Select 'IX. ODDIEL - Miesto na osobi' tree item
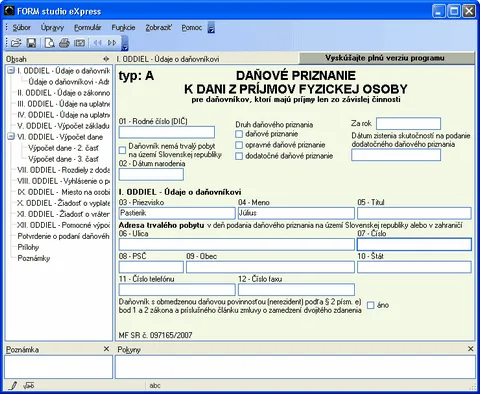 click(x=64, y=192)
